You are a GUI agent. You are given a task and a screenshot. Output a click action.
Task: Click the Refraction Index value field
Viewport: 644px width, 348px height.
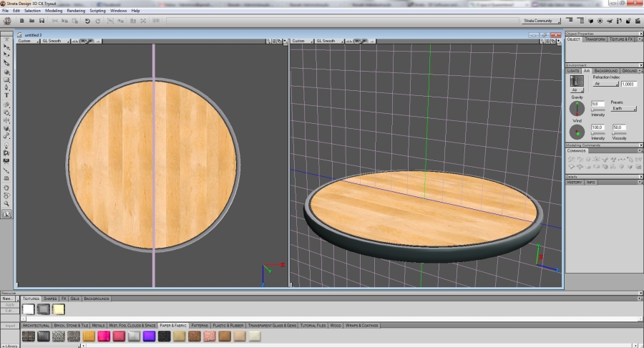pyautogui.click(x=629, y=84)
